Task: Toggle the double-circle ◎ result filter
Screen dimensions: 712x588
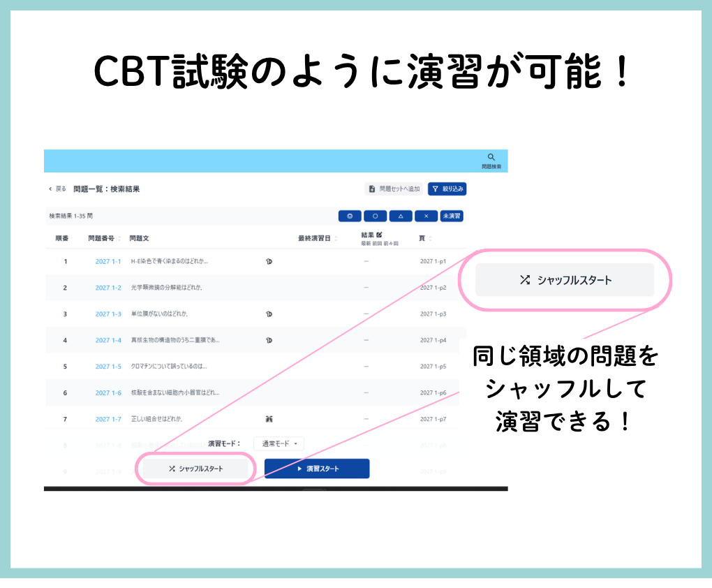Action: pos(349,216)
